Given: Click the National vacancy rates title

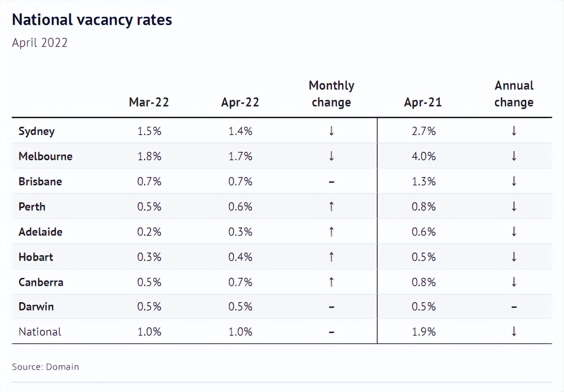Looking at the screenshot, I should pos(92,20).
